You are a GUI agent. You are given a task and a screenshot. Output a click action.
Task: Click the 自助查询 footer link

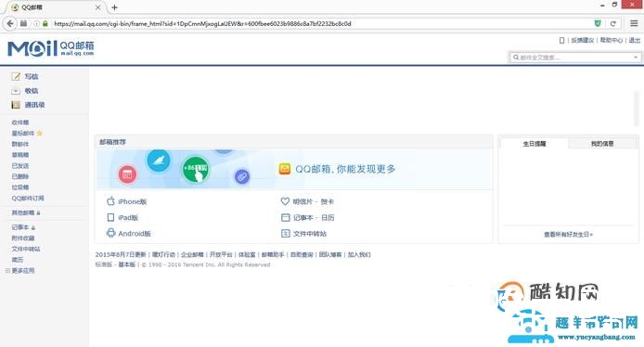coord(302,254)
